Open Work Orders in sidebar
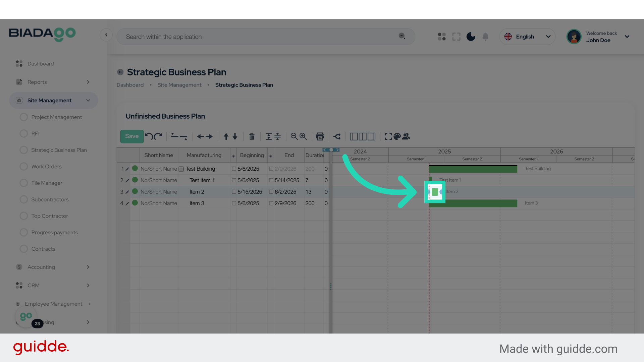The width and height of the screenshot is (644, 362). (x=46, y=167)
